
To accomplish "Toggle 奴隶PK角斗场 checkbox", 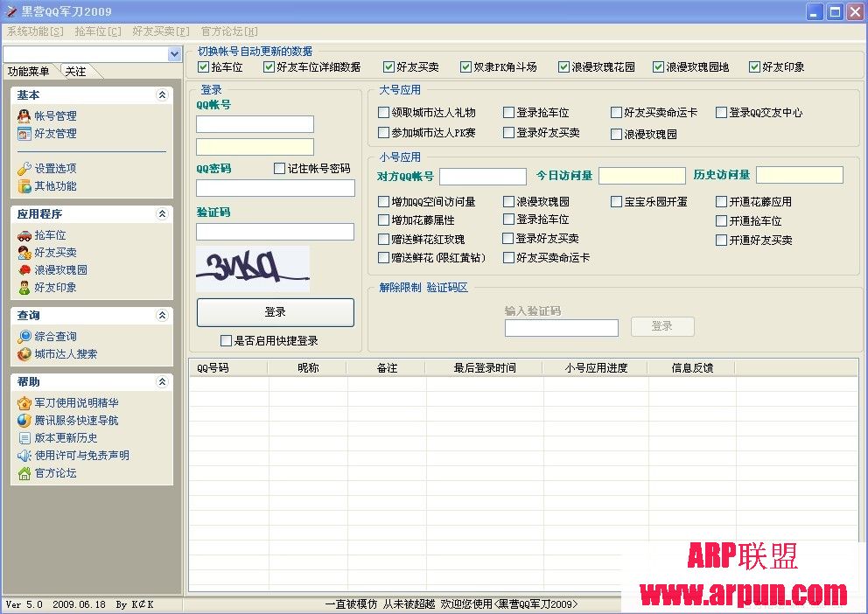I will tap(465, 67).
